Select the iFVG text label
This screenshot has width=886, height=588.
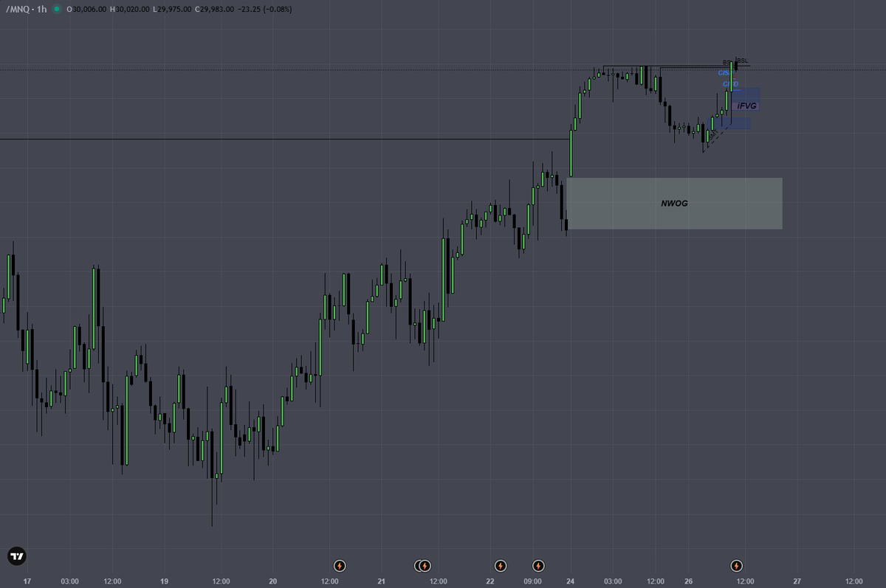[746, 106]
